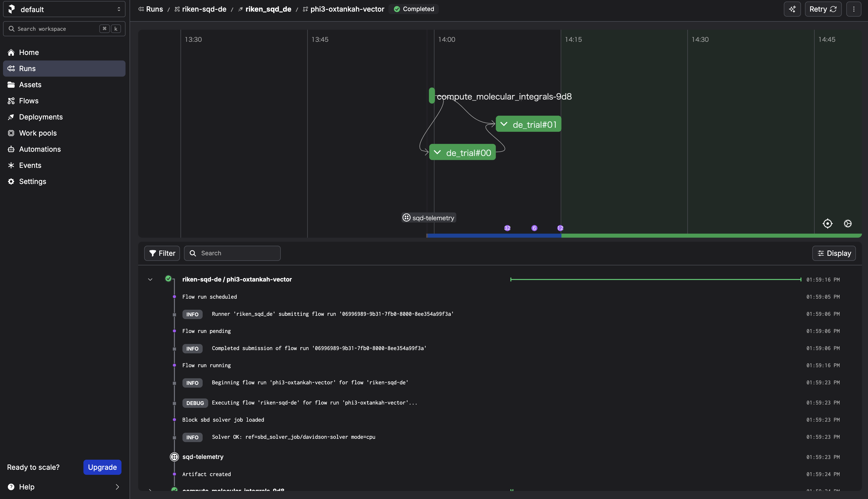Image resolution: width=868 pixels, height=499 pixels.
Task: Collapse the de_trial#00 subflow node
Action: (x=437, y=152)
